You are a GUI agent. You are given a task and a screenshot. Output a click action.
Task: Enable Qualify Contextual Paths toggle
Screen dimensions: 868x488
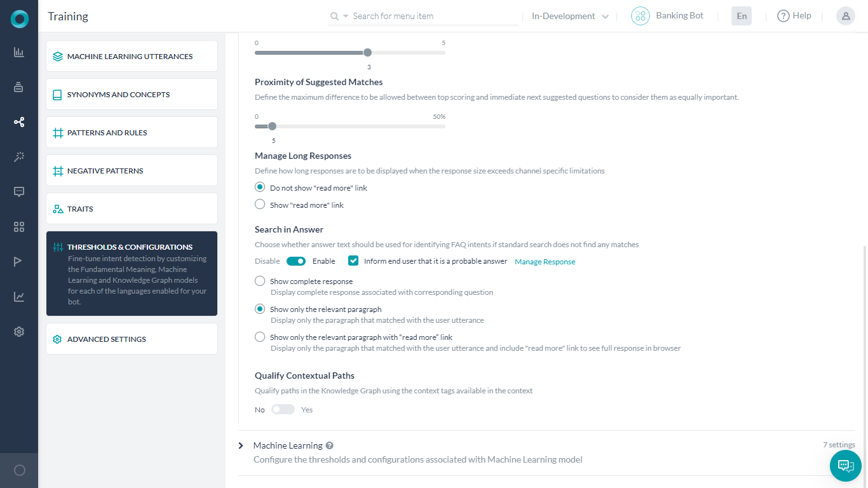[283, 409]
